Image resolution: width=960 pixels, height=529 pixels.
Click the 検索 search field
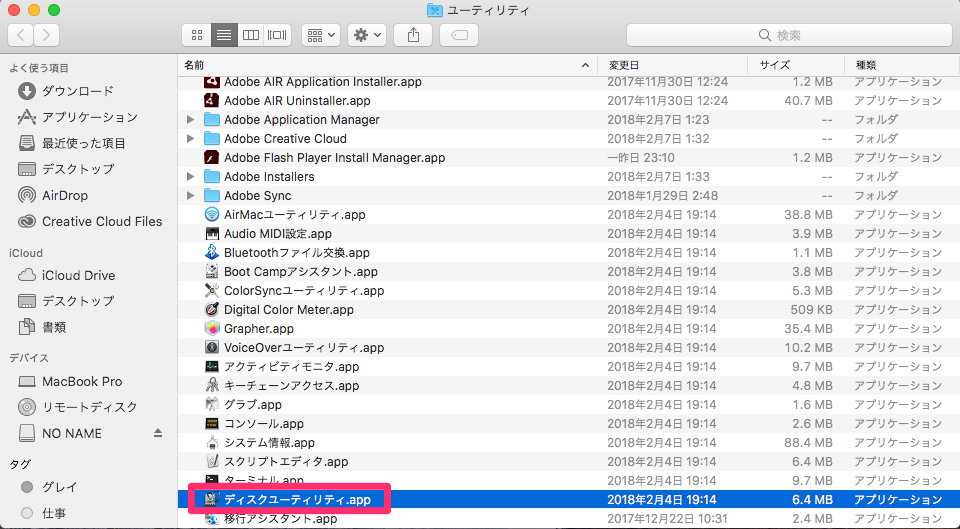click(789, 36)
